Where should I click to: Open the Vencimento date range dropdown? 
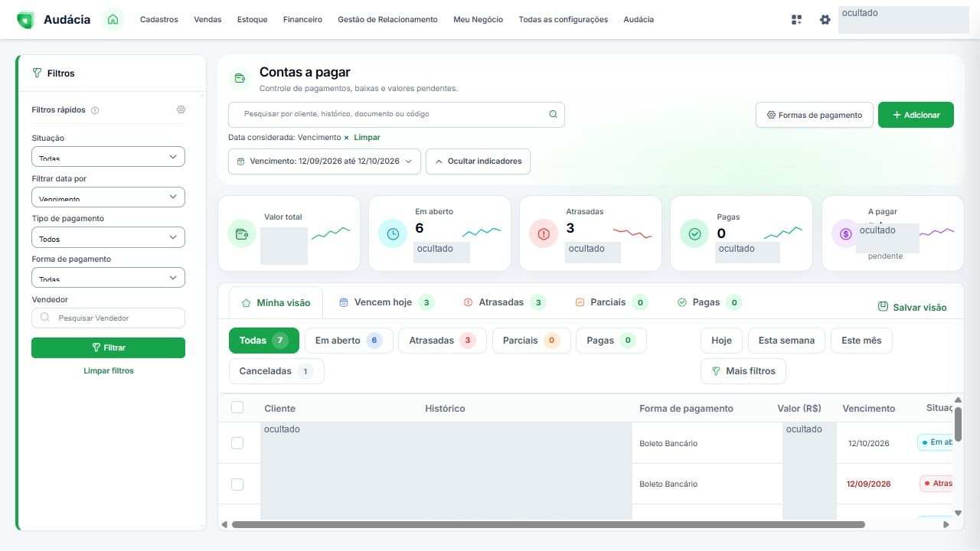coord(325,161)
